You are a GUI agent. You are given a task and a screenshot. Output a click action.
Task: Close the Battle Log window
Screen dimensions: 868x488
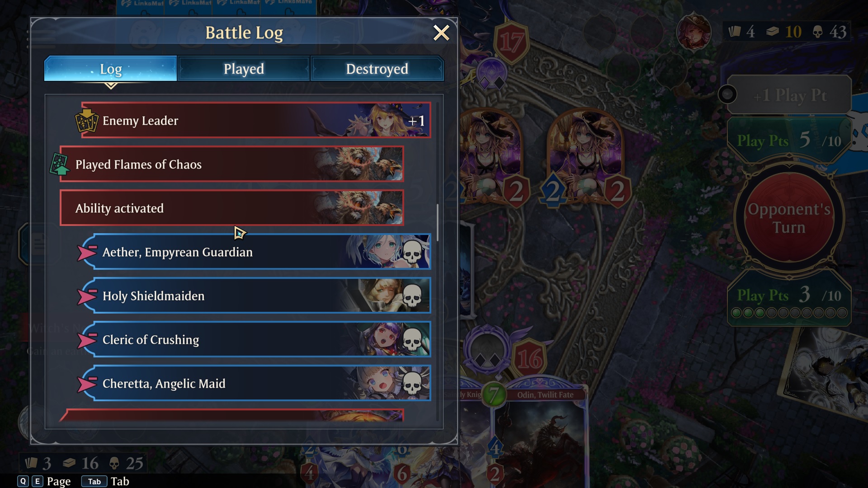(441, 33)
